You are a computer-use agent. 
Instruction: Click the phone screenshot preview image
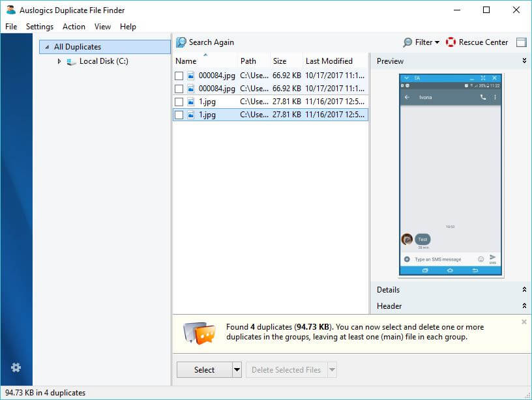(x=451, y=174)
